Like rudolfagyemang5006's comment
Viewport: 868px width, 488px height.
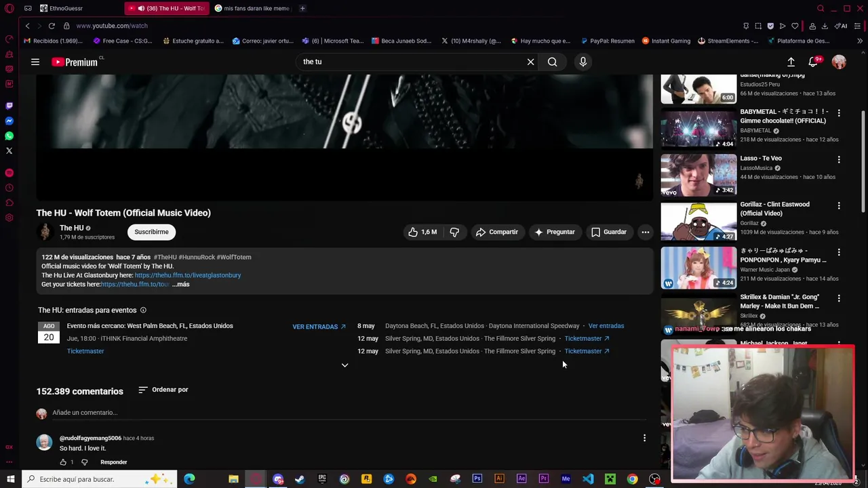(63, 462)
